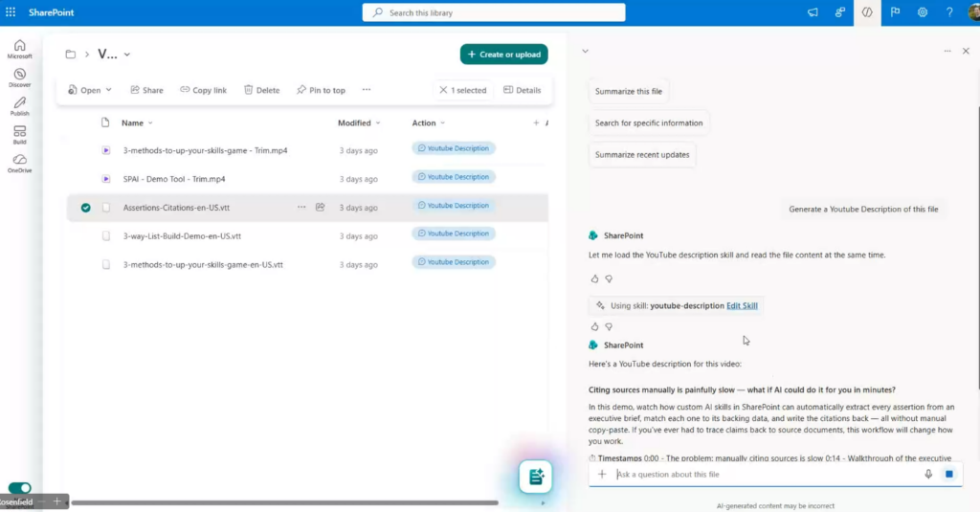This screenshot has width=980, height=512.
Task: Open more toolbar options ellipsis
Action: pyautogui.click(x=367, y=90)
